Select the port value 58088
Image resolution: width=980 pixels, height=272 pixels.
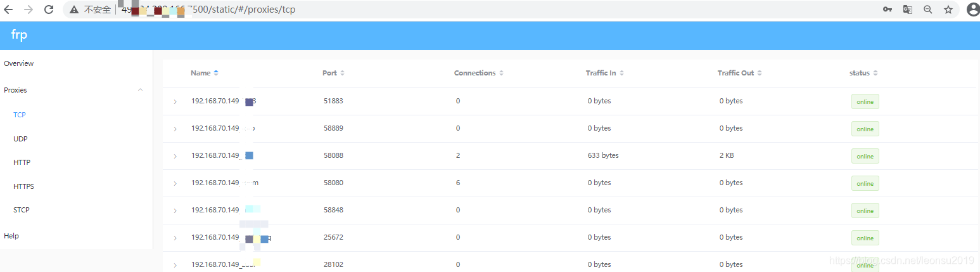pyautogui.click(x=333, y=155)
